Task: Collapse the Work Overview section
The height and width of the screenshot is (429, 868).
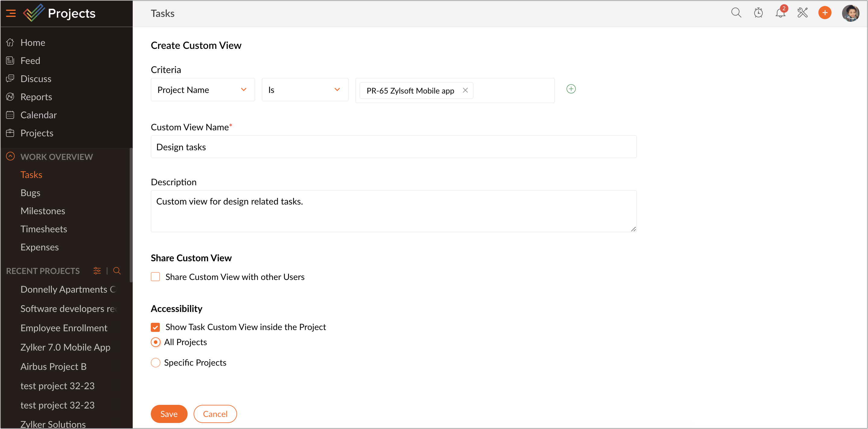Action: [x=11, y=156]
